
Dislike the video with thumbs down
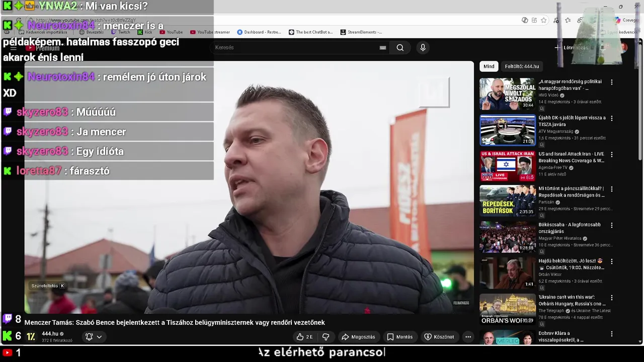tap(326, 337)
